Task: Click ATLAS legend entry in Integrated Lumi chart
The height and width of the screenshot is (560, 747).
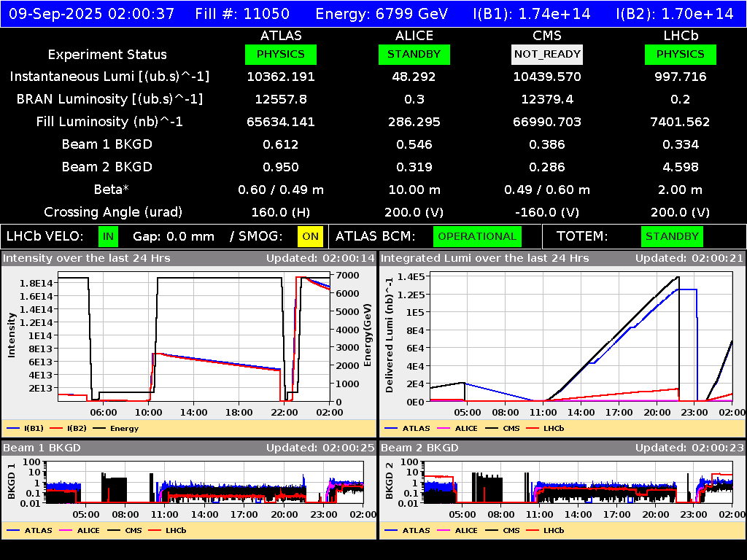Action: [x=407, y=429]
